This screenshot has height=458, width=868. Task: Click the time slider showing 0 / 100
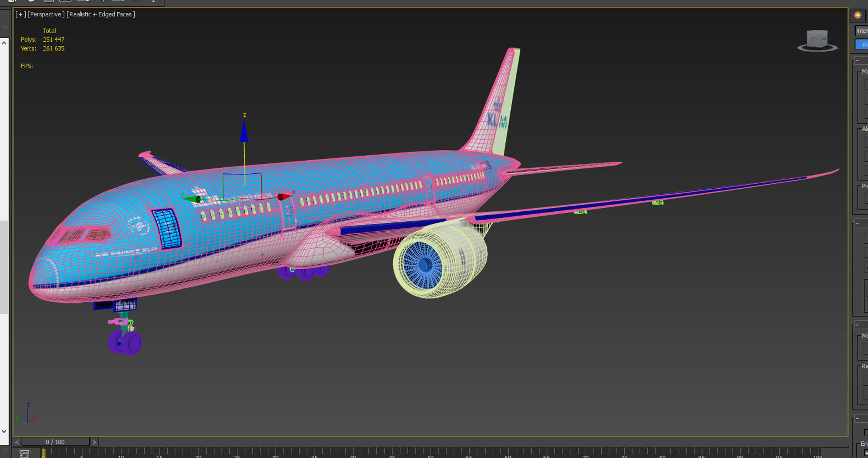tap(55, 442)
